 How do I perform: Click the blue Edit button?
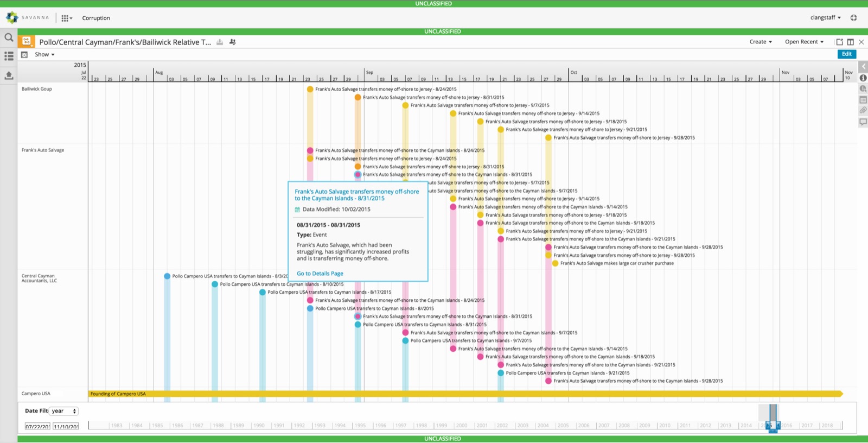coord(846,54)
